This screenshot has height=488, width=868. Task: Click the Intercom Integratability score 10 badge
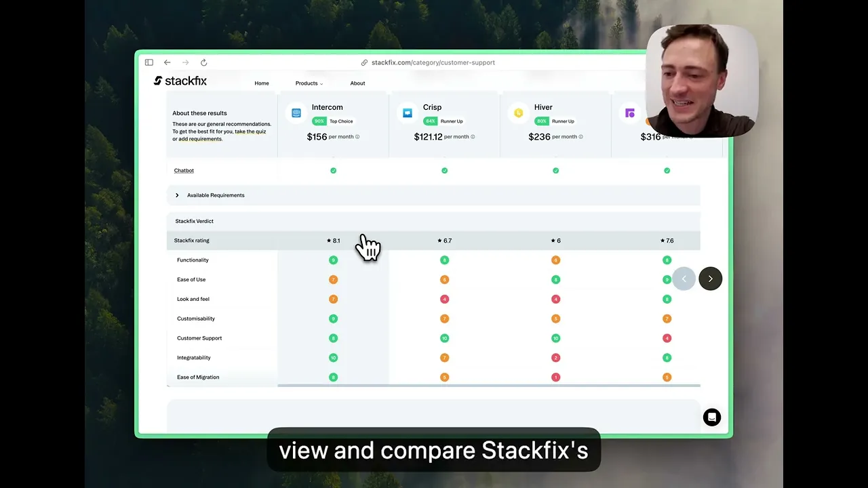point(333,358)
